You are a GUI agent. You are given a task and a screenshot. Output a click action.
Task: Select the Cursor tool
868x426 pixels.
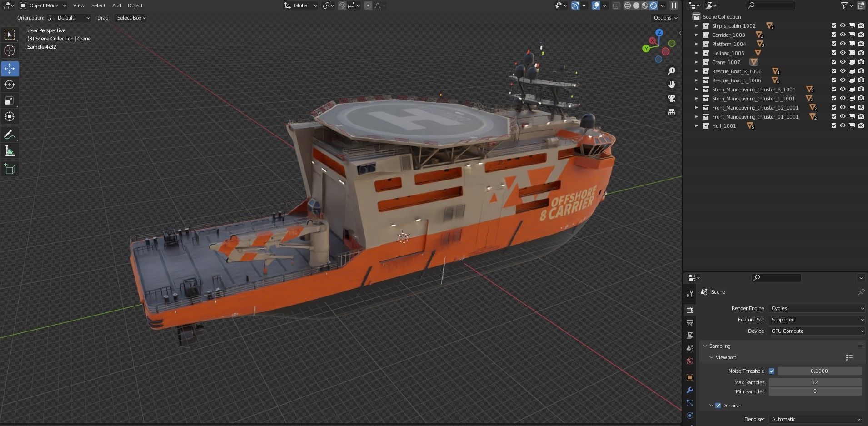point(10,51)
